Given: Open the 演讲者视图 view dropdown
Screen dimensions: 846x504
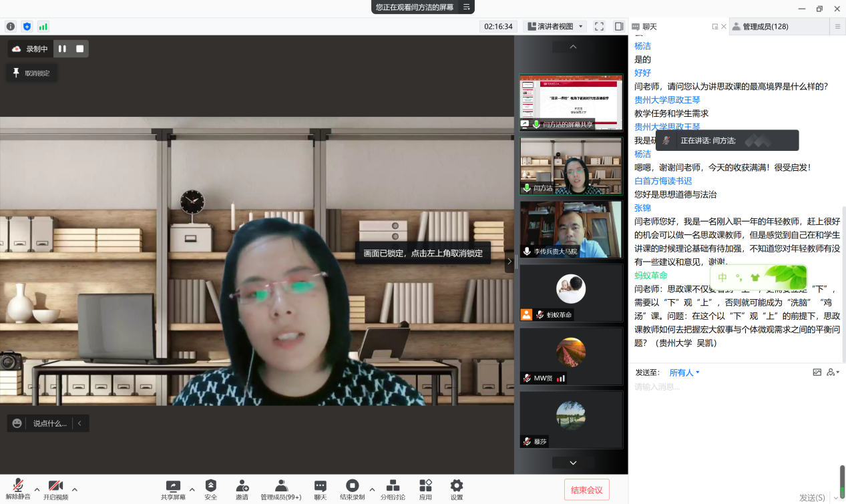Looking at the screenshot, I should point(556,27).
